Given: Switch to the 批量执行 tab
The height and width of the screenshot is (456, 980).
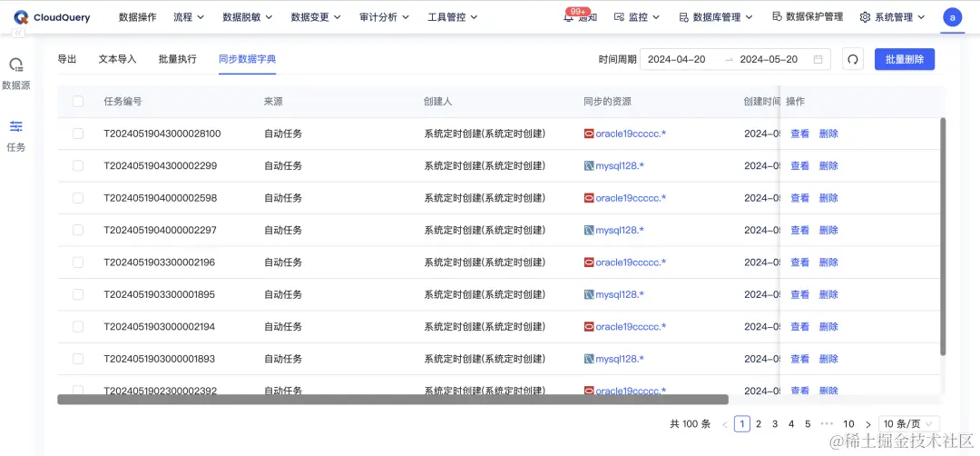Looking at the screenshot, I should [178, 59].
